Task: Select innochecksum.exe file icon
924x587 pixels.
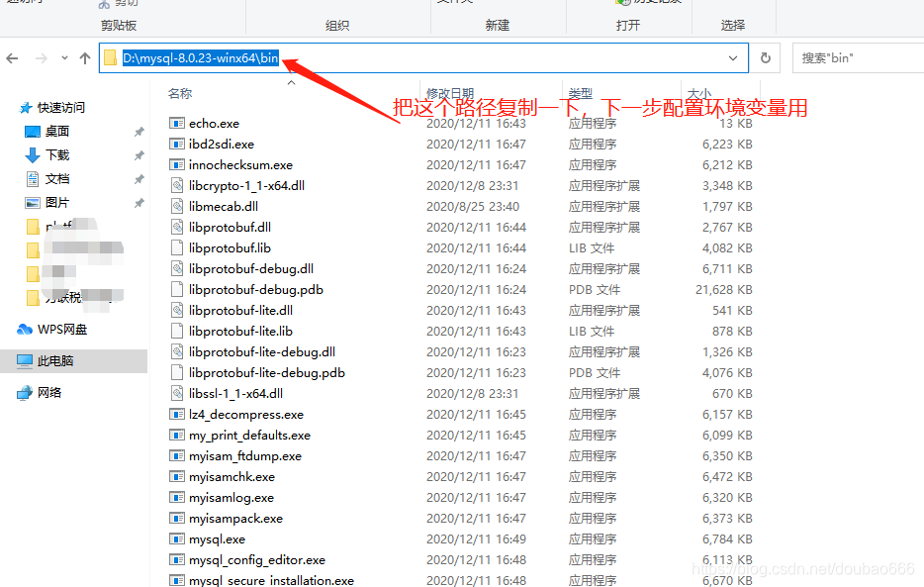Action: tap(177, 165)
